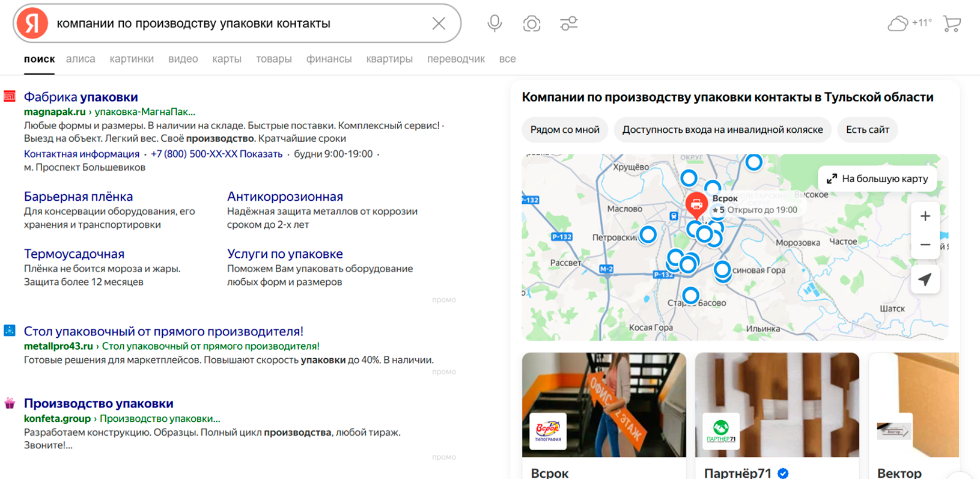This screenshot has width=980, height=479.
Task: Click the Партнёр71 logo
Action: [x=721, y=430]
